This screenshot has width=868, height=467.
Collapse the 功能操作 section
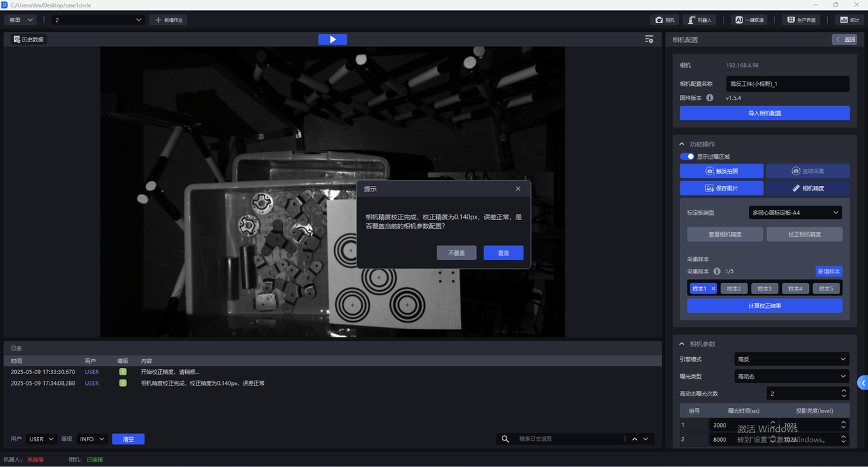682,144
